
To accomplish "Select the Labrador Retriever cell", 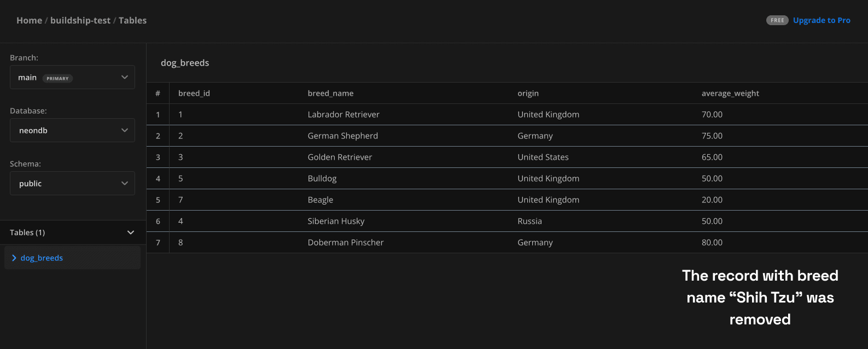I will click(343, 114).
